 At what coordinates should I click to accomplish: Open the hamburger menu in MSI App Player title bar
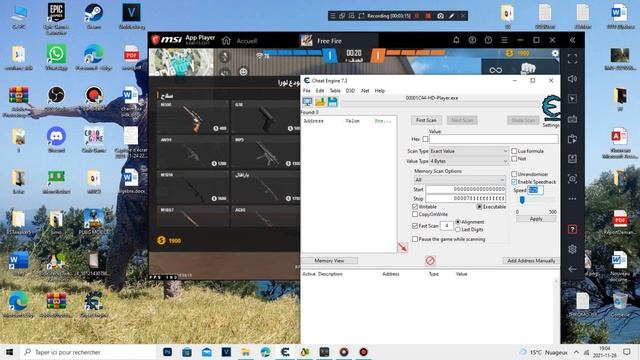504,40
